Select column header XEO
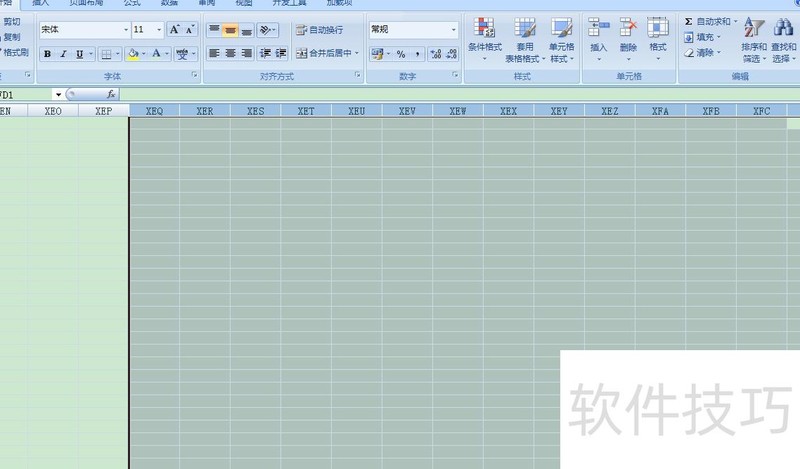The height and width of the screenshot is (469, 800). coord(53,111)
